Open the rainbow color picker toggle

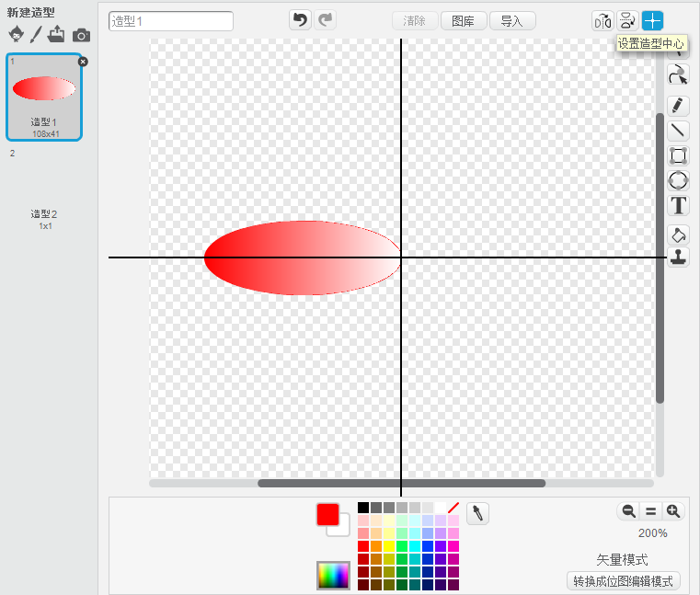coord(333,576)
